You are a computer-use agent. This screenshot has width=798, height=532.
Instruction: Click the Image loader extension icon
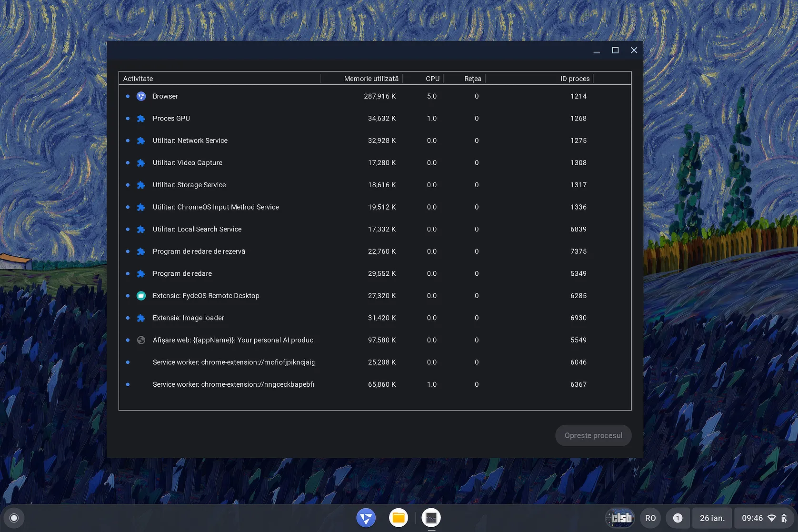click(x=141, y=318)
